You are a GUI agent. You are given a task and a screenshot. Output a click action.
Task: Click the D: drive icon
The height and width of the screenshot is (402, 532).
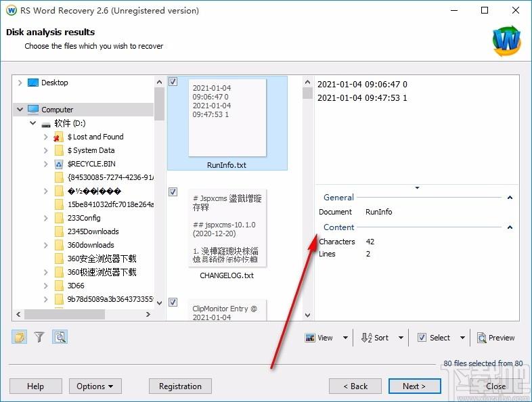(46, 124)
